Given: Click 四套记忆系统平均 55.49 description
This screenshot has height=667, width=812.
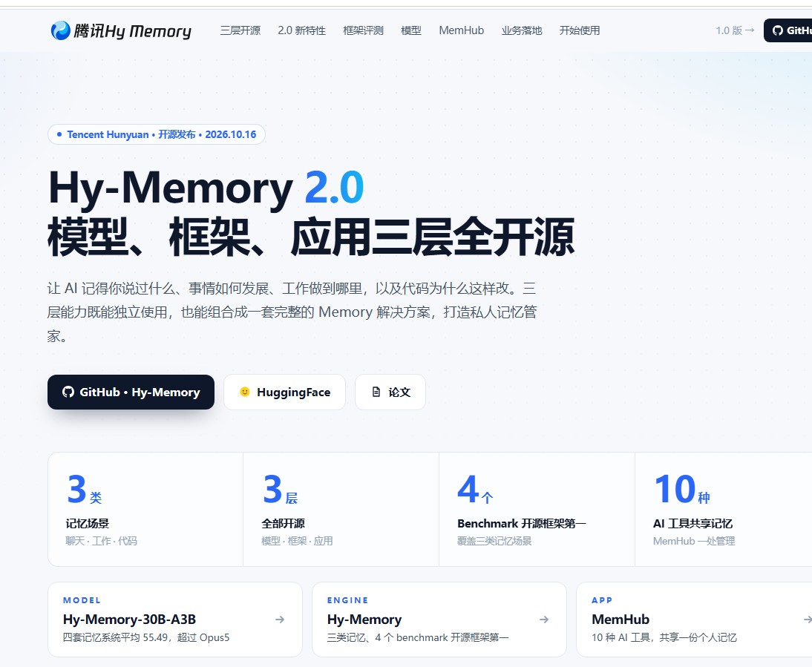Looking at the screenshot, I should (146, 637).
